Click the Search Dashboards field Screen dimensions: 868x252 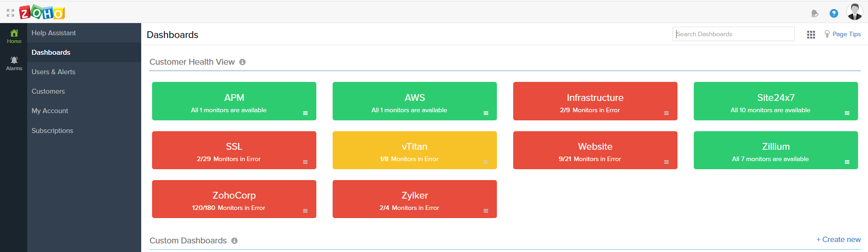coord(733,34)
